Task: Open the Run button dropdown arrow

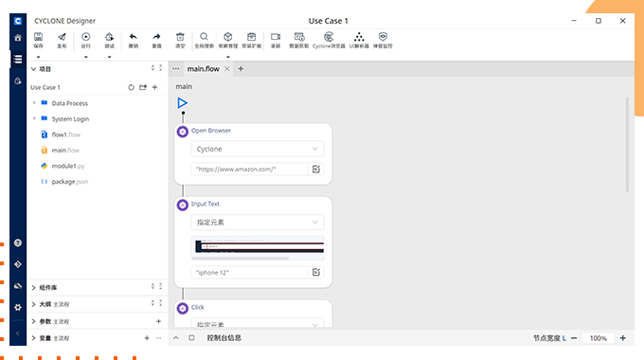Action: tap(86, 57)
